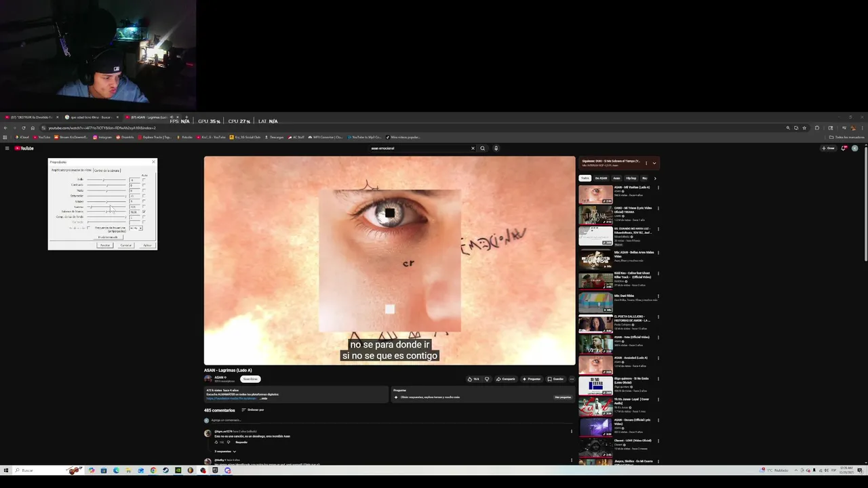
Task: Adjust the Contraste slider in Propiedades
Action: tap(106, 185)
